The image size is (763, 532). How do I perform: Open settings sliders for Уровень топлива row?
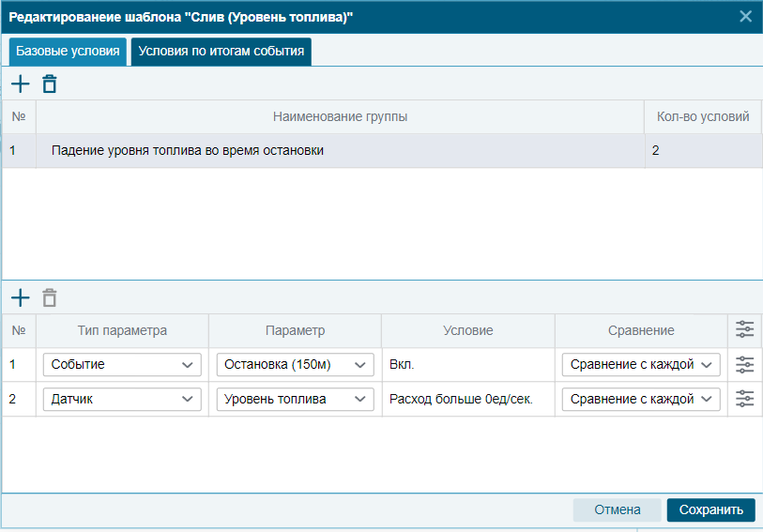pyautogui.click(x=744, y=399)
